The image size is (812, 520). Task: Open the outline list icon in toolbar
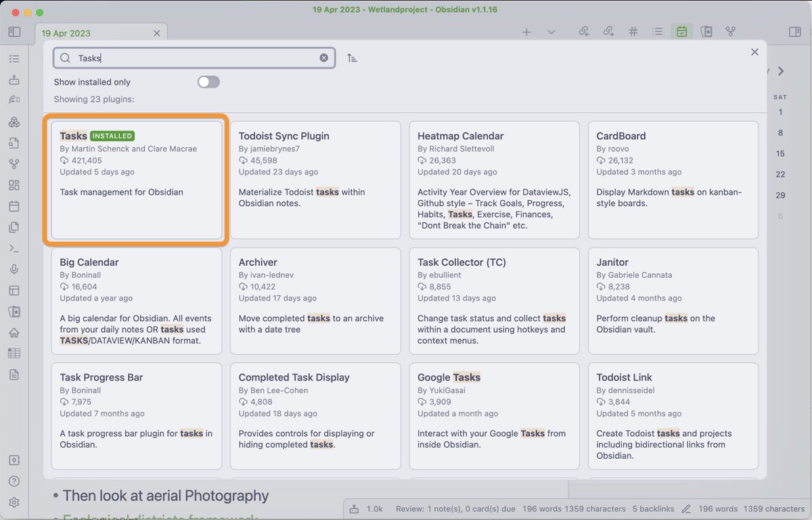(657, 32)
